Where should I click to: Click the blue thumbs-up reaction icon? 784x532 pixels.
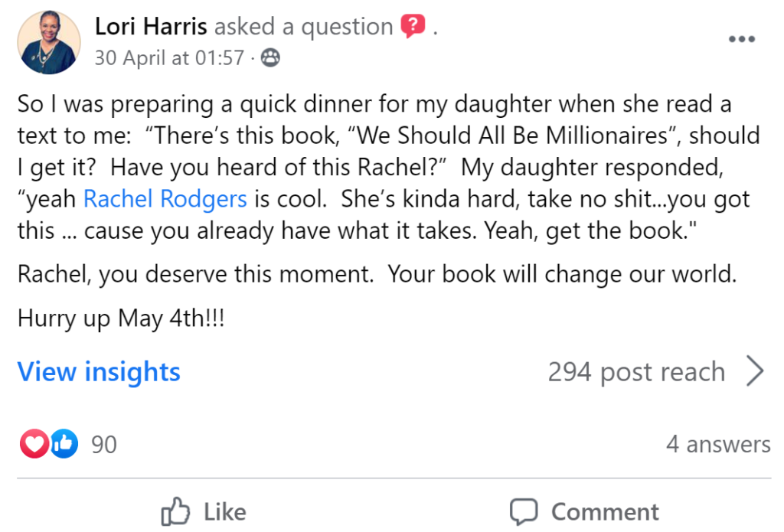click(64, 443)
